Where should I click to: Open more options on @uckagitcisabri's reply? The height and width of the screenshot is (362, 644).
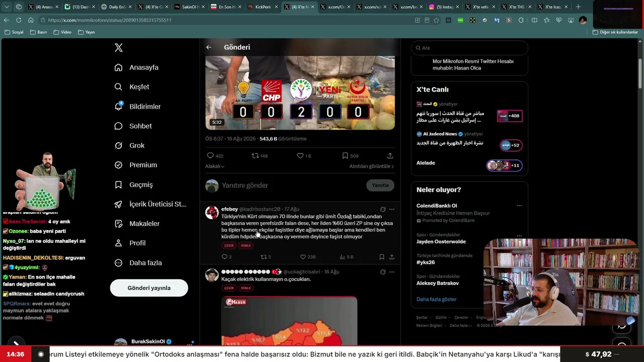coord(392,272)
